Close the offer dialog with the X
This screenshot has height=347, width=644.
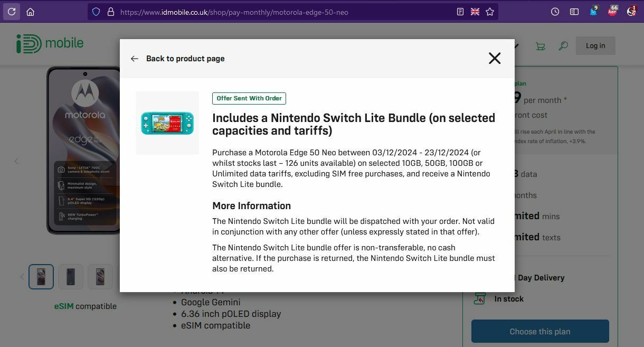pyautogui.click(x=495, y=58)
